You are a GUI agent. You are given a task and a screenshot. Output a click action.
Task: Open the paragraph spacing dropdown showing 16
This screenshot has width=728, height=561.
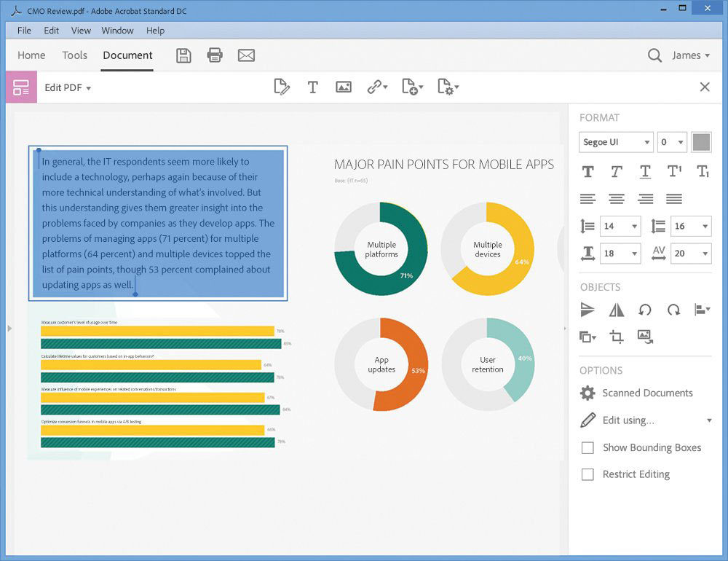tap(692, 227)
